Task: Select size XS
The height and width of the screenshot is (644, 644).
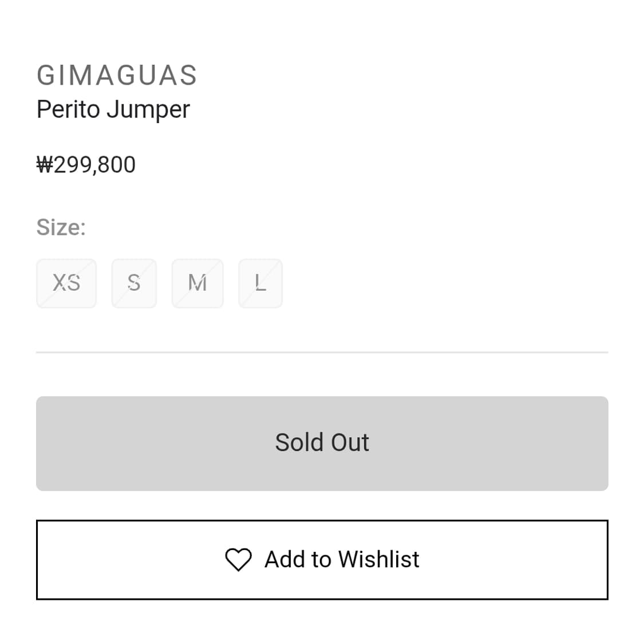Action: coord(66,283)
